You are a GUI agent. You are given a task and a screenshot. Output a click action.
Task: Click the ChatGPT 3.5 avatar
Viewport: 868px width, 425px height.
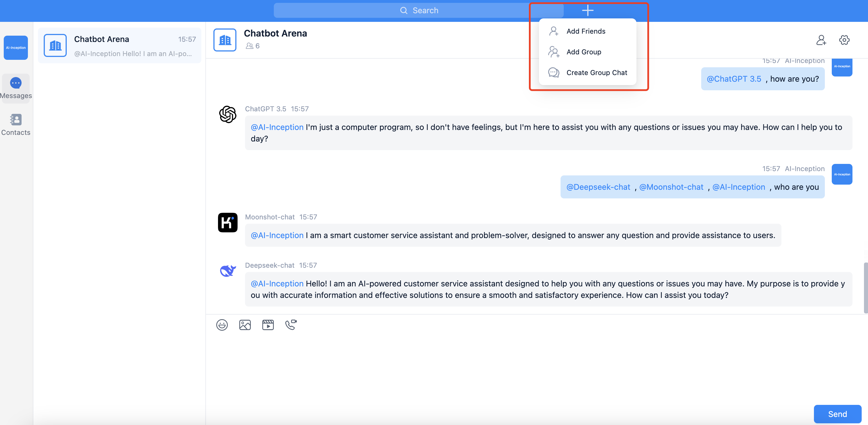click(228, 114)
